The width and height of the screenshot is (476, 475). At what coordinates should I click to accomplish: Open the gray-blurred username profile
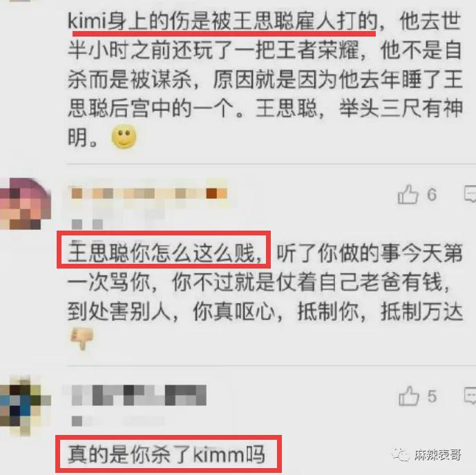(139, 395)
